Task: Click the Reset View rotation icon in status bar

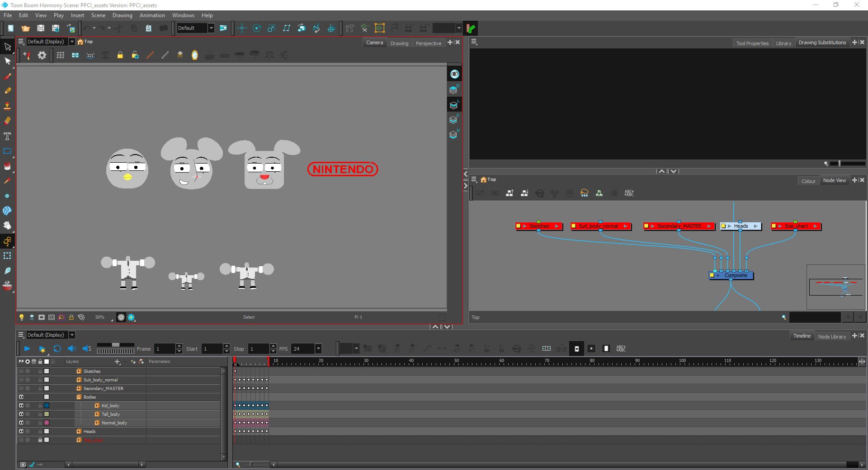Action: point(81,317)
